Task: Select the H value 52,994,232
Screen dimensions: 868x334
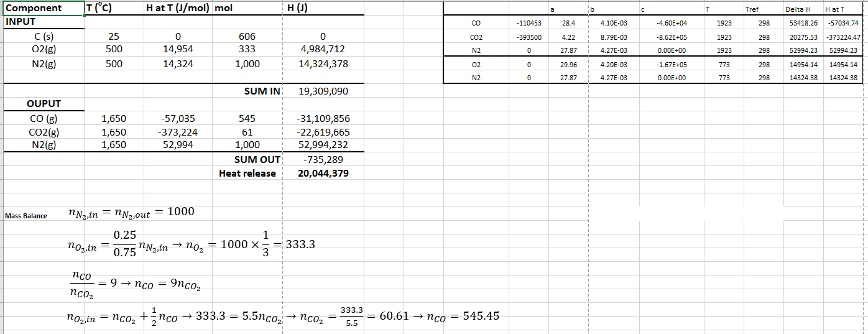Action: pos(323,145)
